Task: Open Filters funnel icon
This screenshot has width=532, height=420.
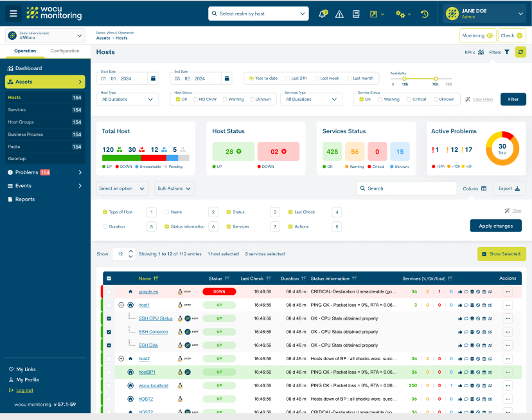Action: coord(507,52)
